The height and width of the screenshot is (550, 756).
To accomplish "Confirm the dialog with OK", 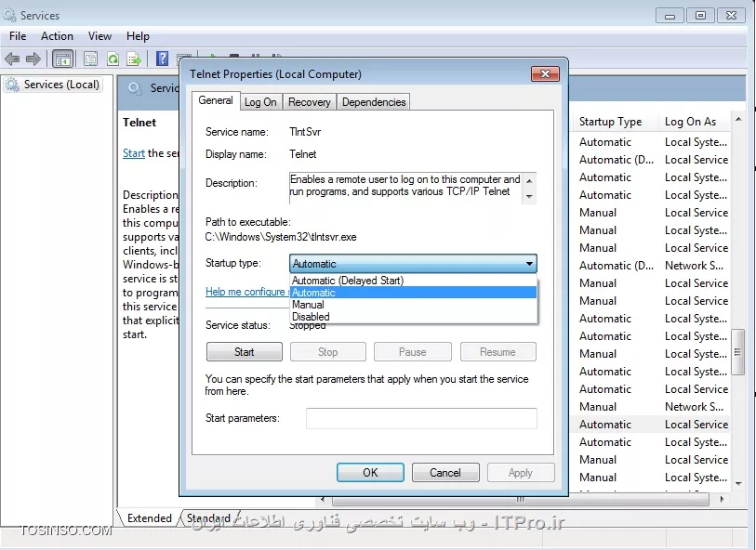I will click(370, 473).
